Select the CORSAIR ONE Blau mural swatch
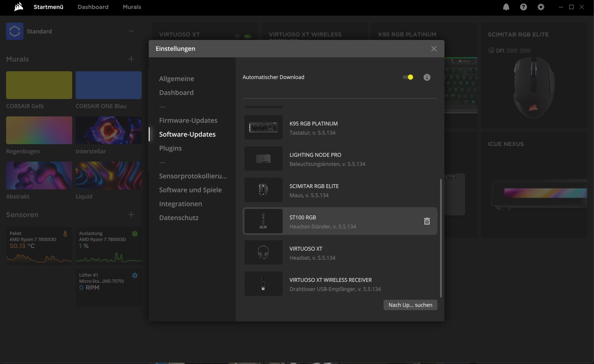The height and width of the screenshot is (364, 594). pyautogui.click(x=109, y=85)
